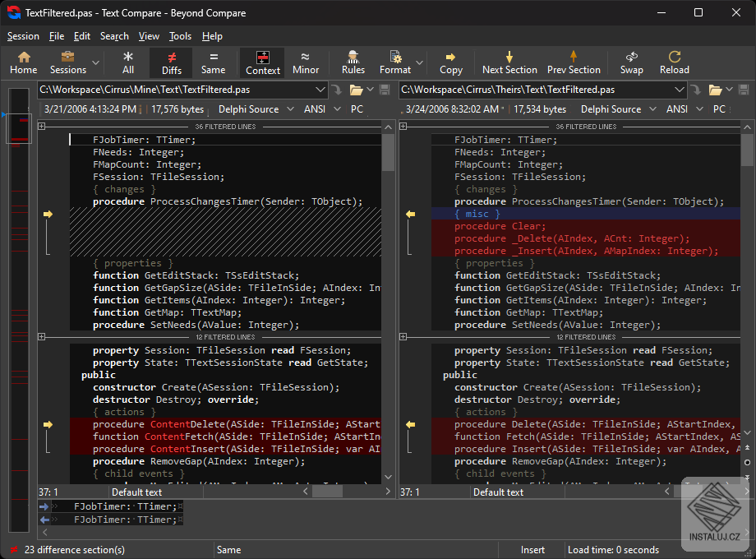Save the left file with the disk icon

(x=384, y=90)
